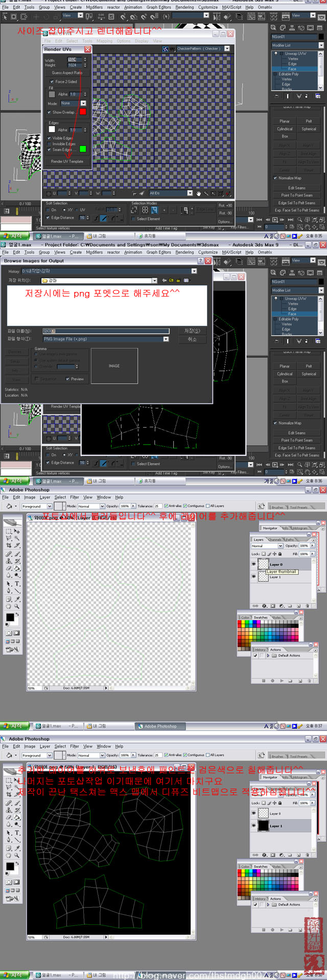Click the 저장(S) save button
This screenshot has height=980, width=327.
[192, 331]
